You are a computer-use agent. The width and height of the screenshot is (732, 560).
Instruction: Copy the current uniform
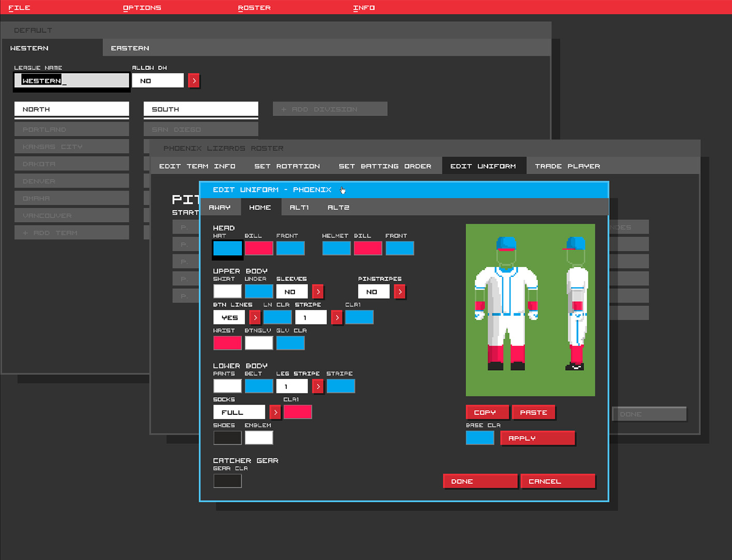[487, 412]
